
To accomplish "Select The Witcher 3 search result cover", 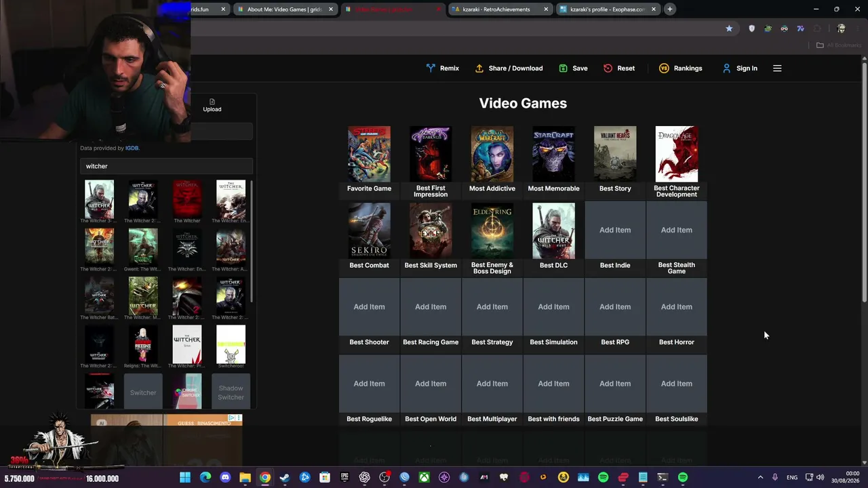I will tap(99, 199).
